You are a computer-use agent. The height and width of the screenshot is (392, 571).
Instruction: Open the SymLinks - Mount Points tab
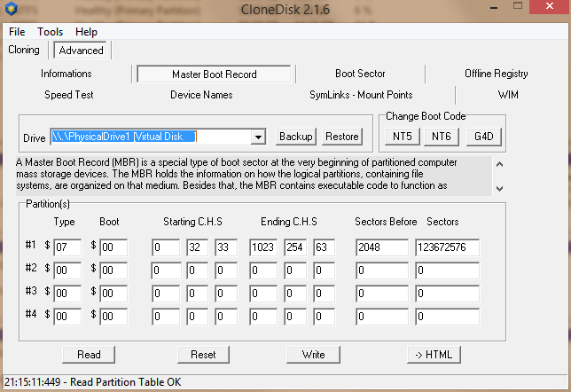coord(361,95)
